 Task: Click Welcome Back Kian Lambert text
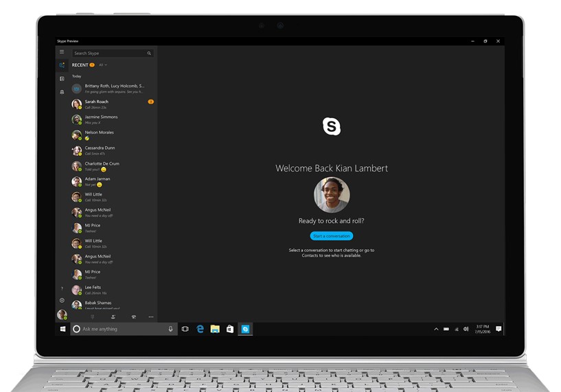(x=332, y=168)
